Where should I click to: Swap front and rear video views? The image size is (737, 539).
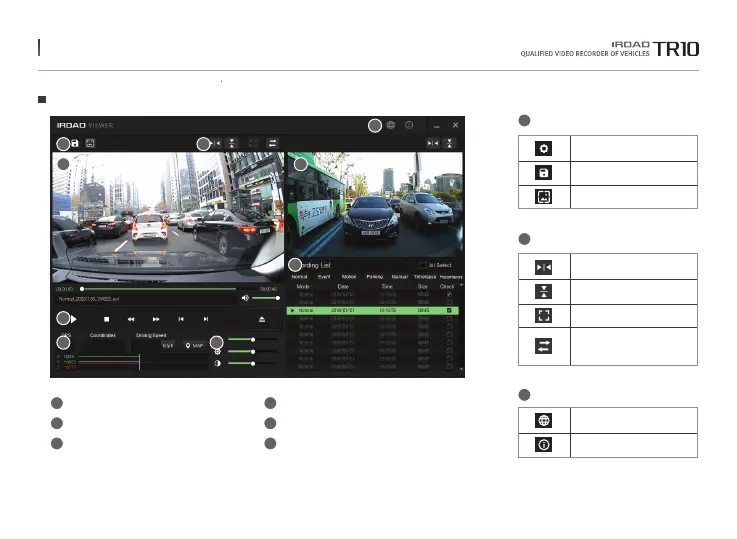(273, 143)
